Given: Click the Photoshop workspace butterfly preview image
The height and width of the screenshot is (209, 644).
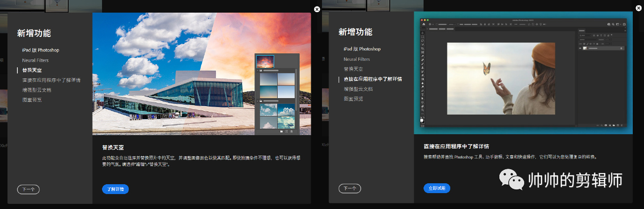Looking at the screenshot, I should pyautogui.click(x=523, y=73).
